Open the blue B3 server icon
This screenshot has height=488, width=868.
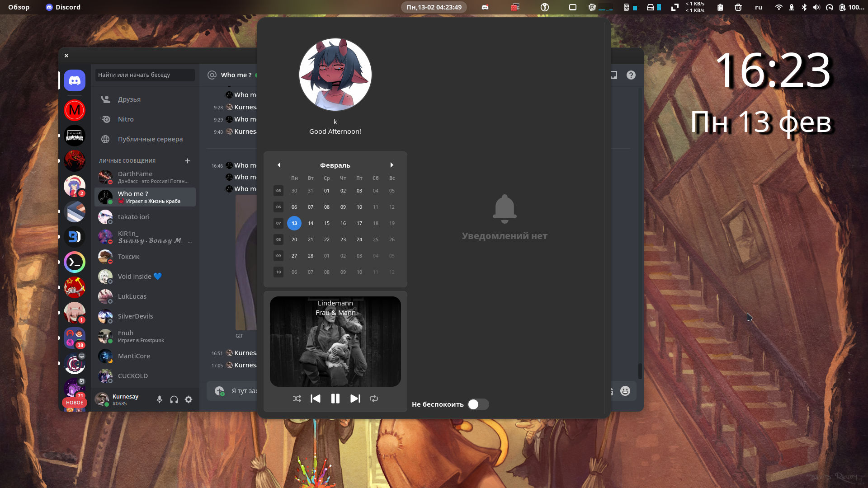coord(75,237)
